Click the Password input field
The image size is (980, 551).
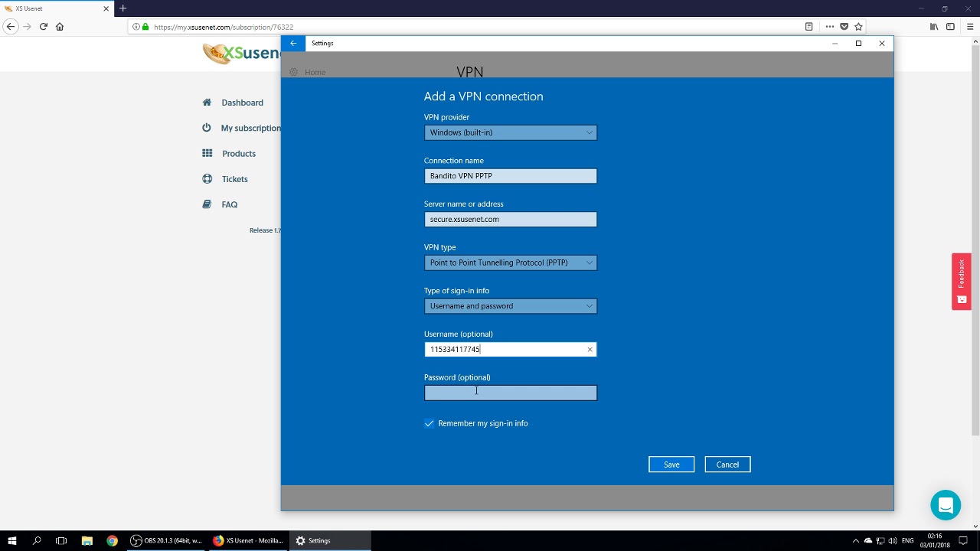[x=511, y=393]
